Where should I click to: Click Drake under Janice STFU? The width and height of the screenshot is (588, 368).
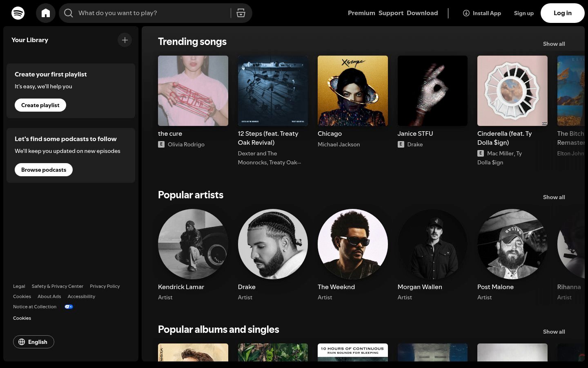click(415, 144)
